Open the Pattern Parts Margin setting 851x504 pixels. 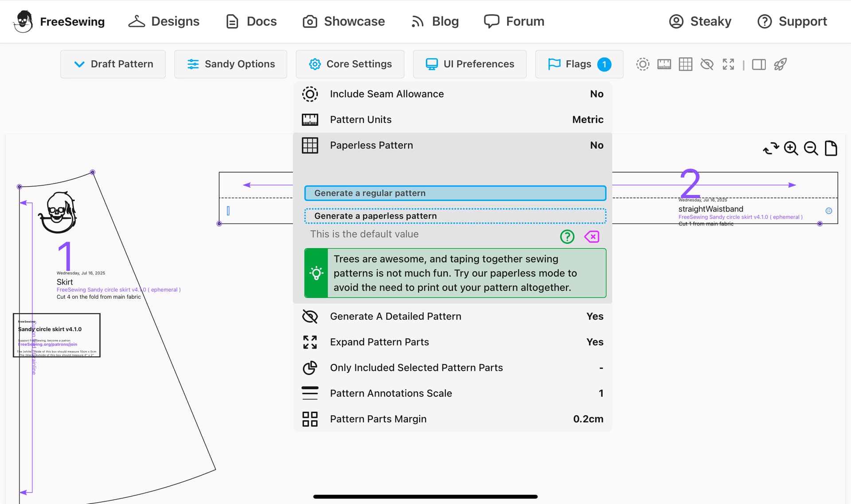point(452,419)
